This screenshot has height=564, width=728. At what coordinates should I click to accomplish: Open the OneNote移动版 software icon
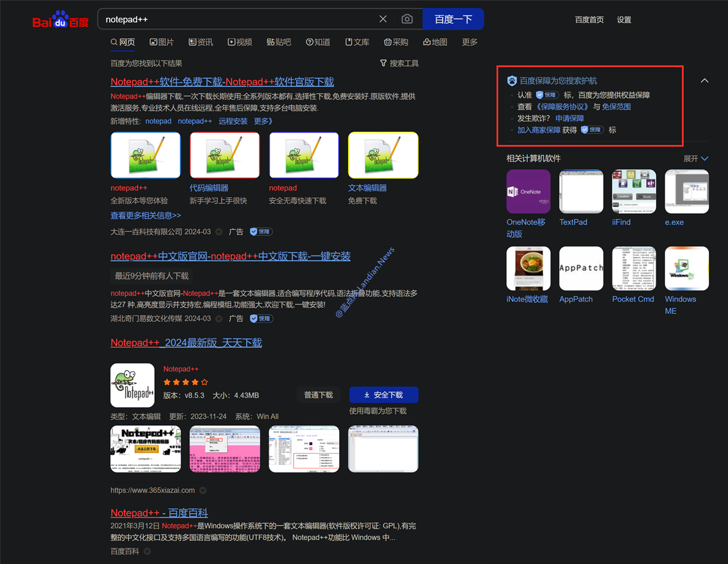pos(528,192)
